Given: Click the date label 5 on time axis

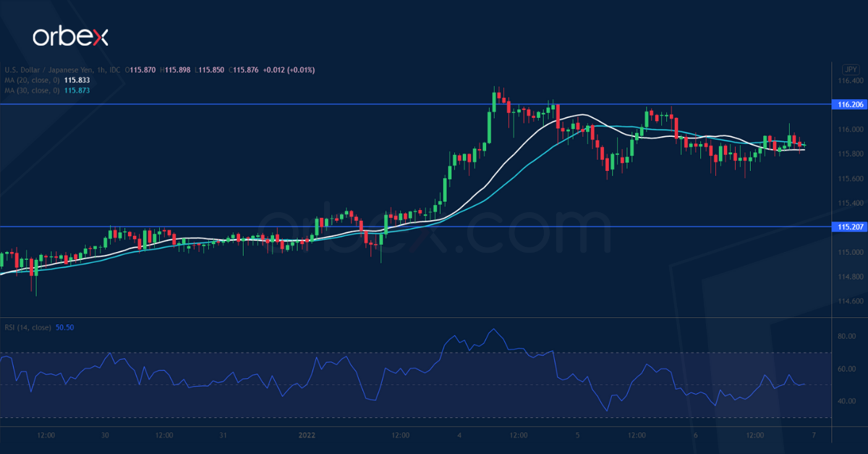Looking at the screenshot, I should tap(577, 435).
